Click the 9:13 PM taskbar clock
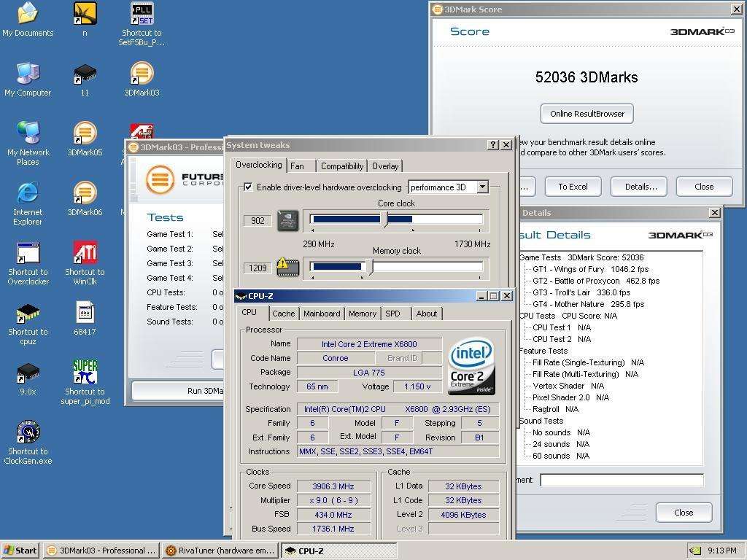Image resolution: width=747 pixels, height=560 pixels. click(721, 551)
